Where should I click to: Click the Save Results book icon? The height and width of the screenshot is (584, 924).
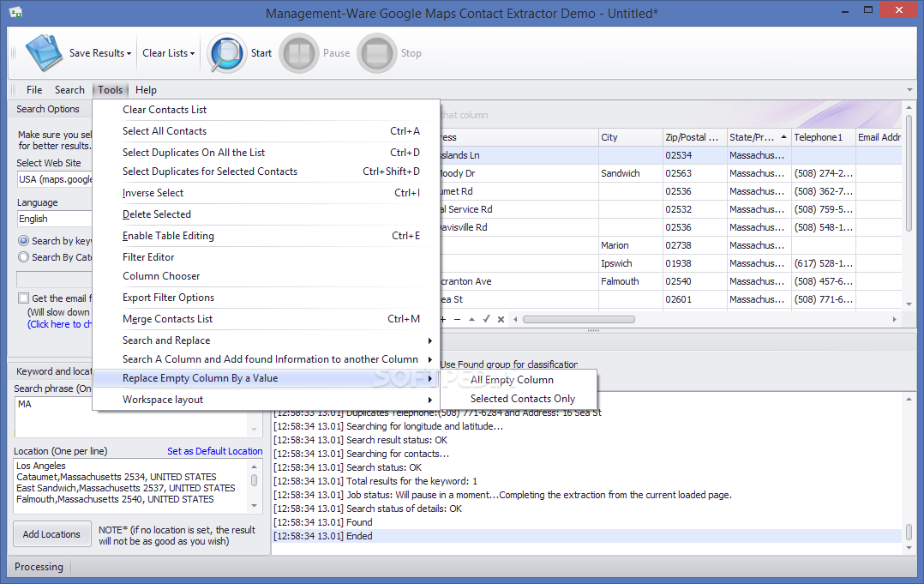[44, 52]
